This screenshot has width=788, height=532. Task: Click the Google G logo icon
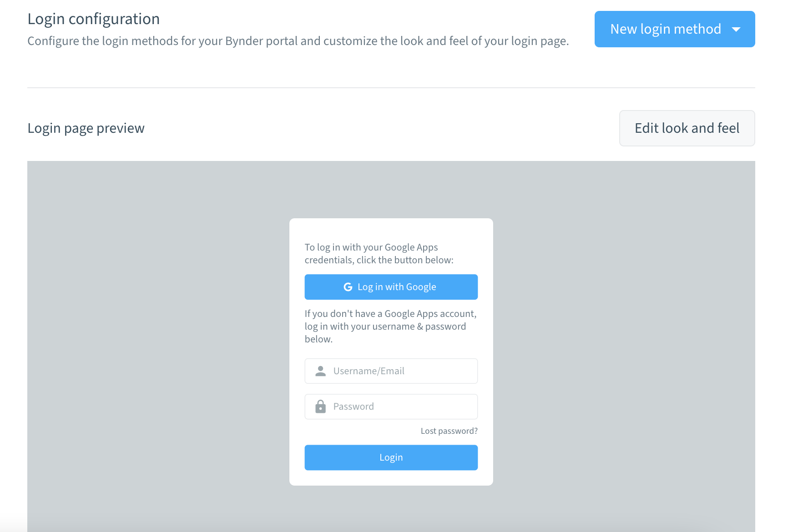point(348,287)
